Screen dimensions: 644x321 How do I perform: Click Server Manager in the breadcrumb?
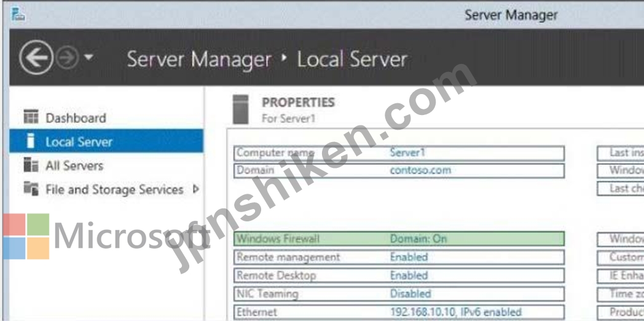pos(198,59)
